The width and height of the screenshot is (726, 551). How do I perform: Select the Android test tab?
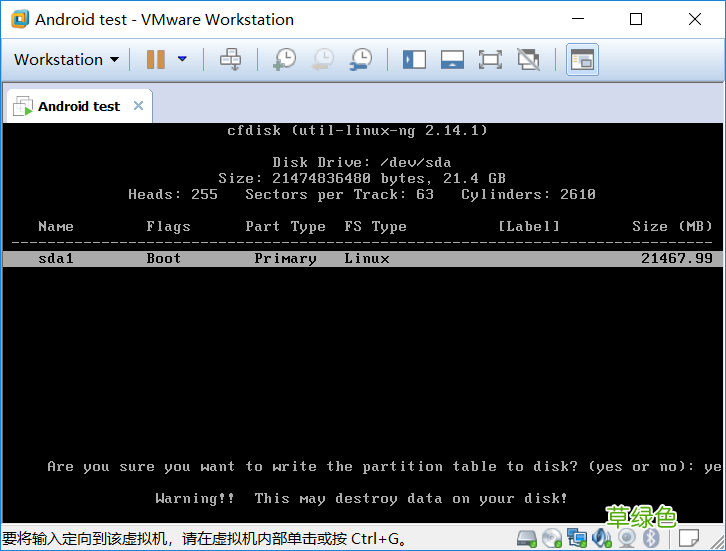tap(78, 106)
